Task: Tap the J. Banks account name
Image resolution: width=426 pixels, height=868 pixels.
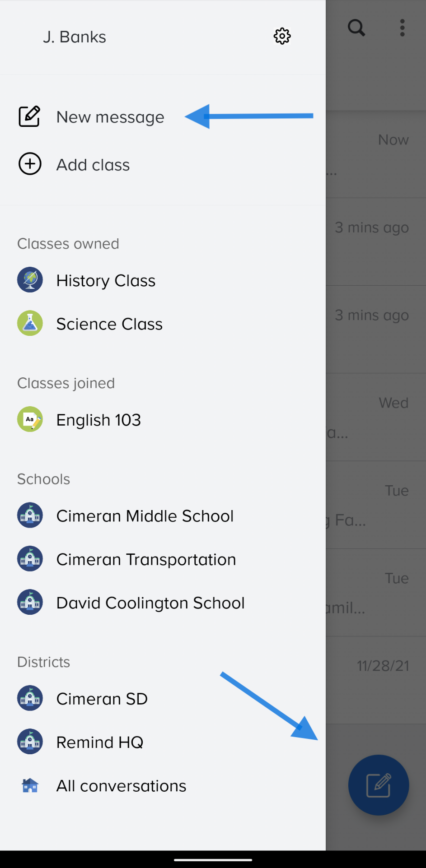Action: click(75, 37)
